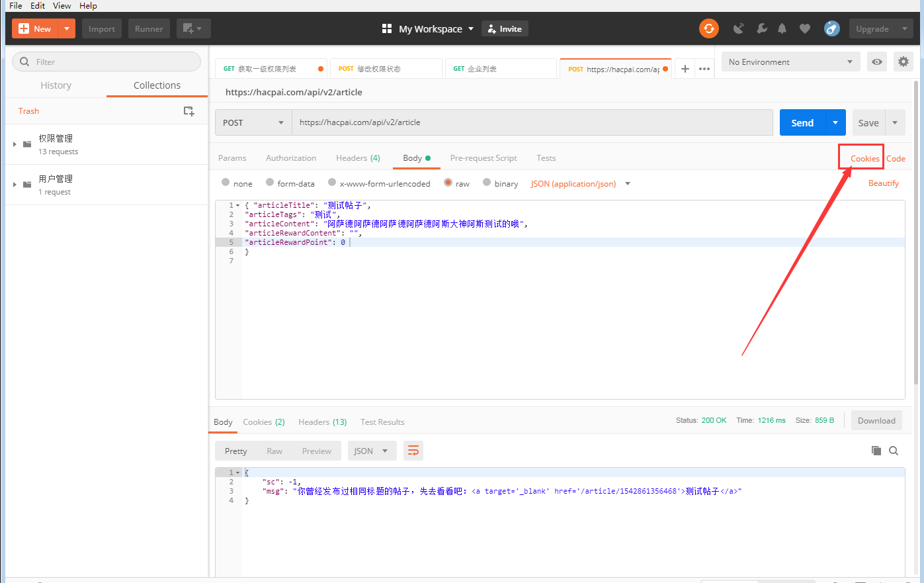Expand the No Environment dropdown

click(x=790, y=62)
